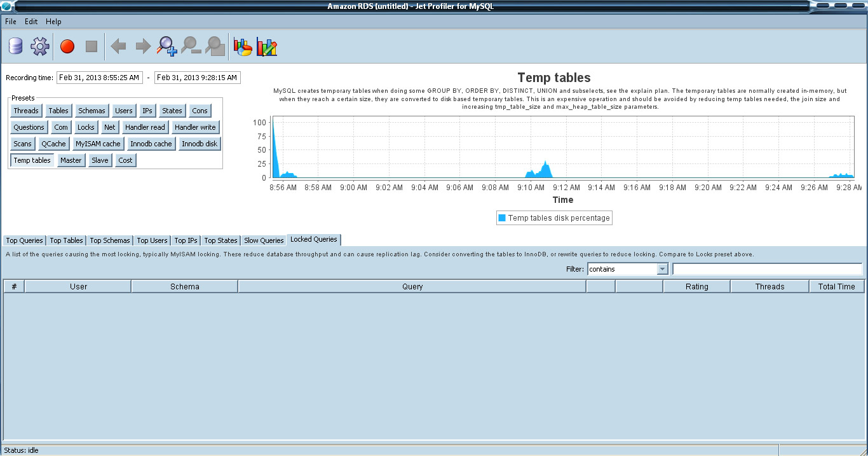Select the Handler read preset
The height and width of the screenshot is (456, 868).
(x=145, y=127)
